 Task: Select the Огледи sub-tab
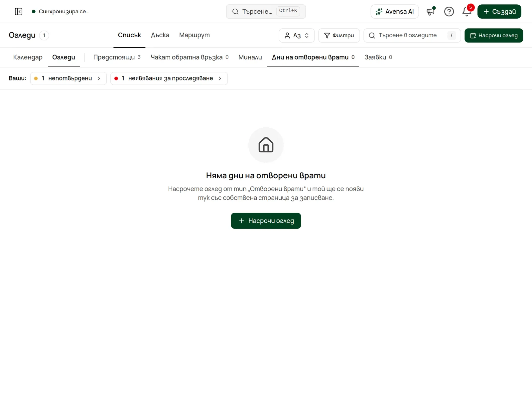pyautogui.click(x=64, y=57)
